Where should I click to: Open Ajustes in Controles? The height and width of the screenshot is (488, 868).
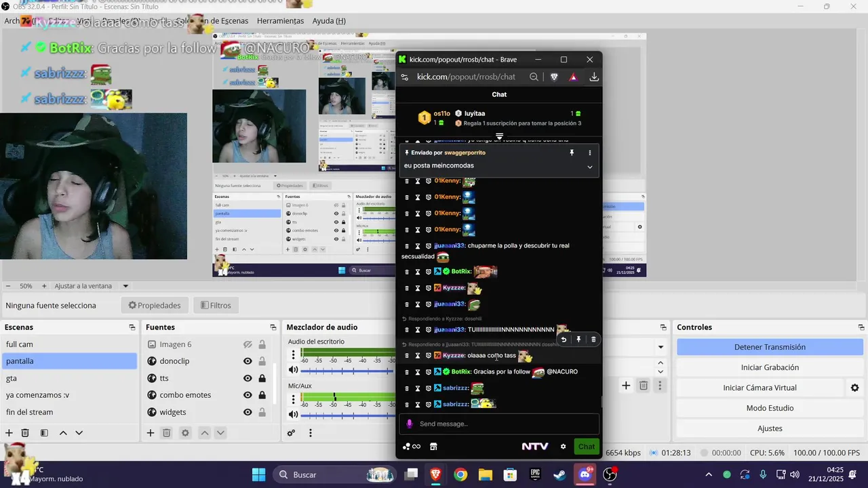click(x=770, y=428)
